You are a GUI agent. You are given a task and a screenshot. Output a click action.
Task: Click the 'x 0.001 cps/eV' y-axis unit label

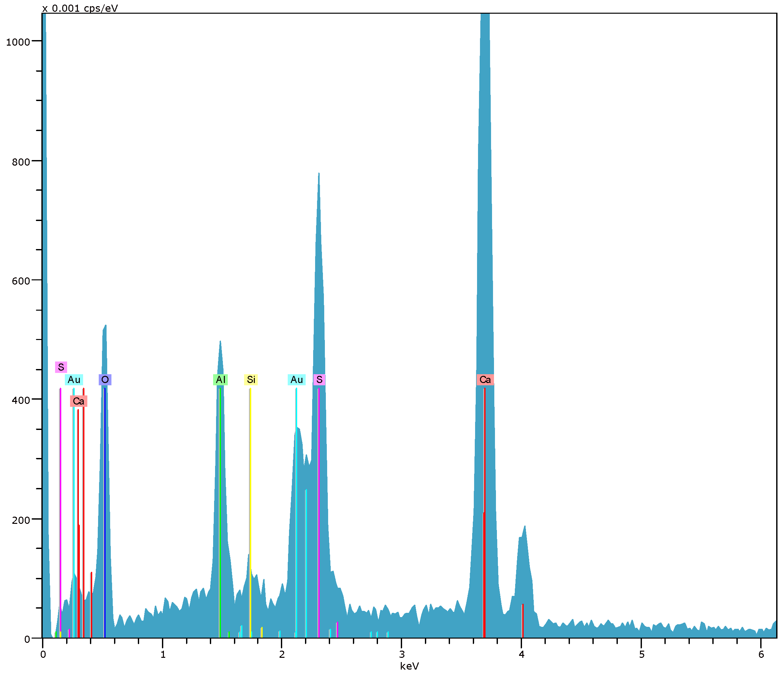(80, 8)
